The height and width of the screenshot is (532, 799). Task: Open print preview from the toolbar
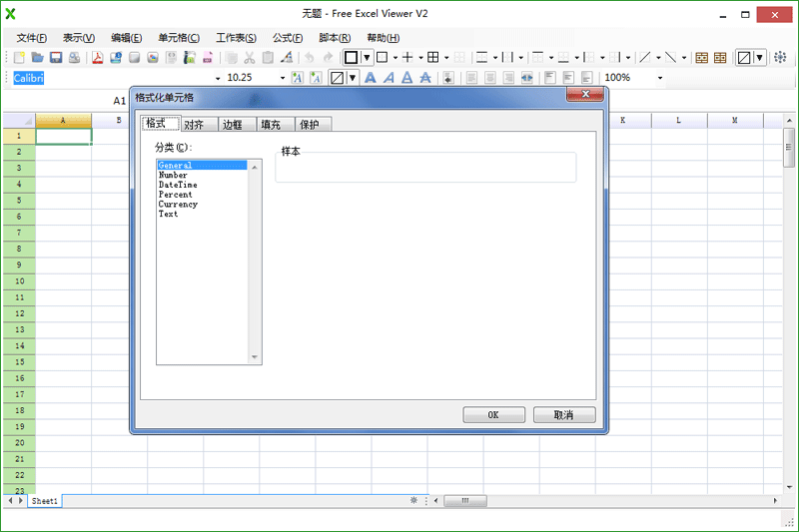point(74,58)
